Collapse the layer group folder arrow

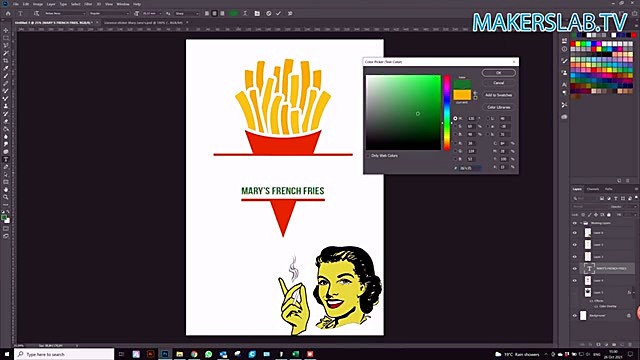[x=580, y=223]
